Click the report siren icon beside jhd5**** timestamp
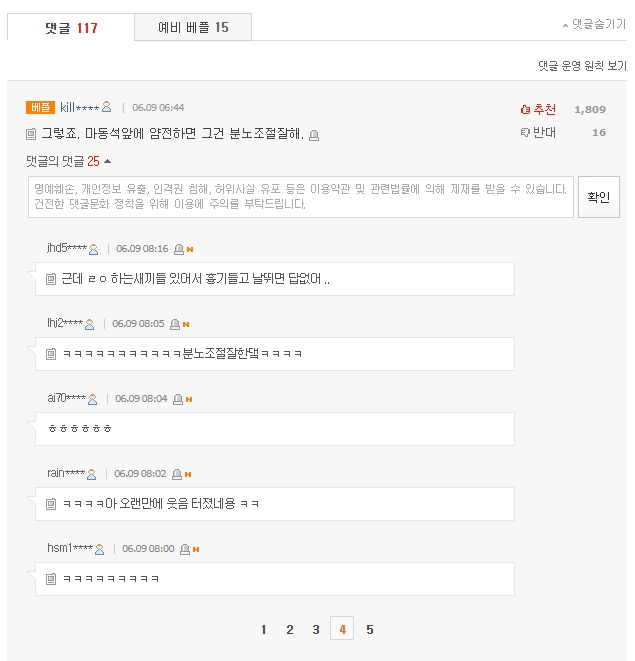 click(x=179, y=249)
